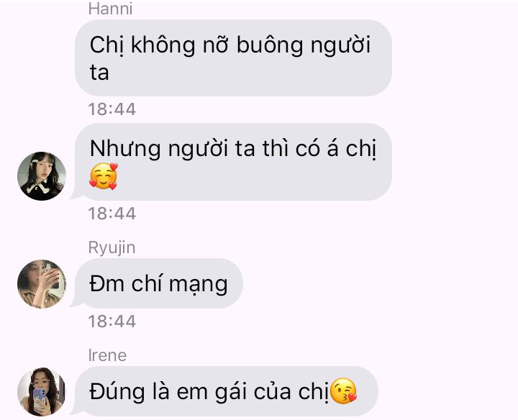This screenshot has width=518, height=420.
Task: Select message 'Chị không nỡ buông người ta'
Action: coord(233,58)
